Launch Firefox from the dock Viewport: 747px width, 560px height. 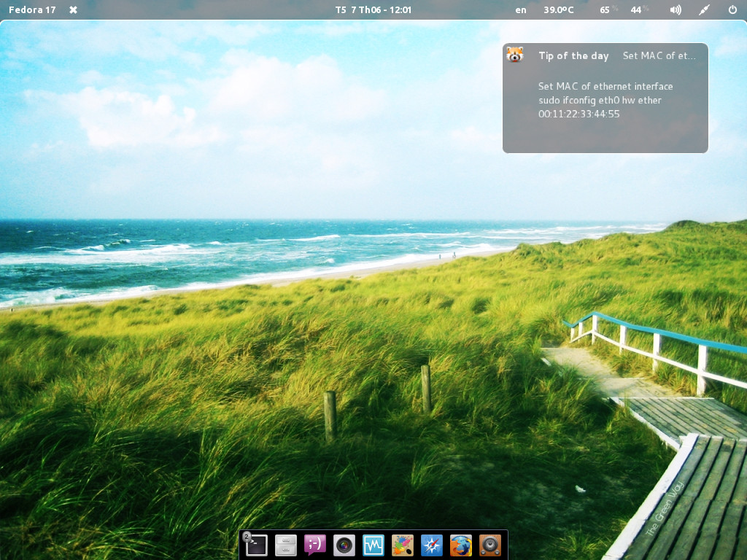(x=461, y=545)
